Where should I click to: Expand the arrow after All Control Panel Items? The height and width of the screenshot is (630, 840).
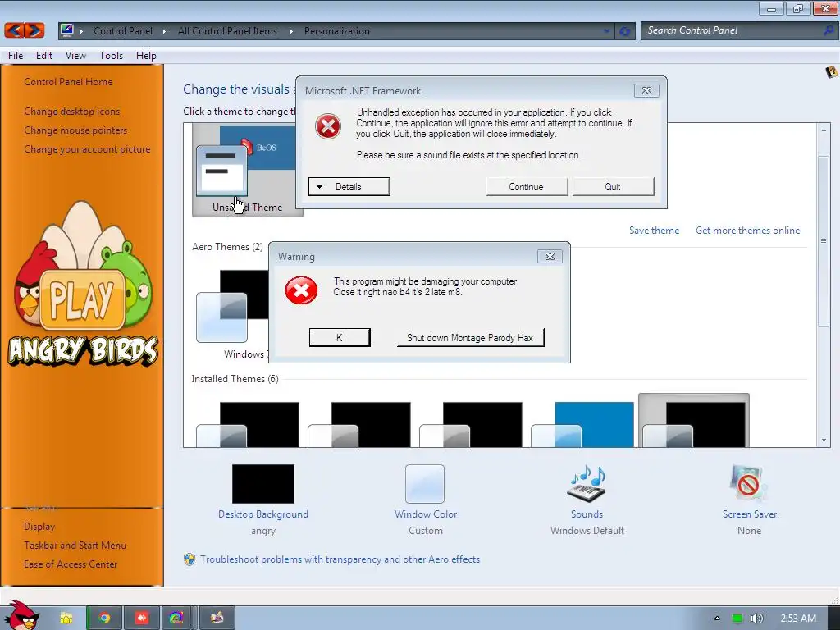tap(291, 31)
